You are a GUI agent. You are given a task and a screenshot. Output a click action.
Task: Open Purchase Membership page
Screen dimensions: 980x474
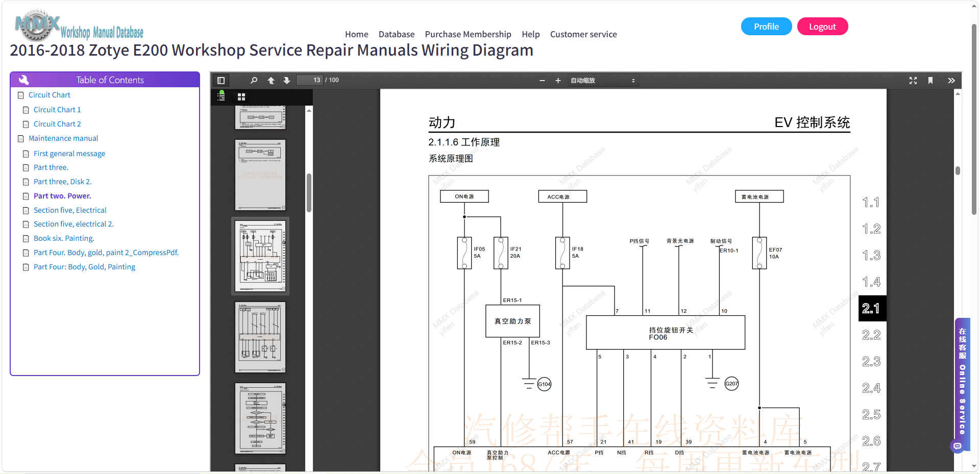pyautogui.click(x=468, y=34)
